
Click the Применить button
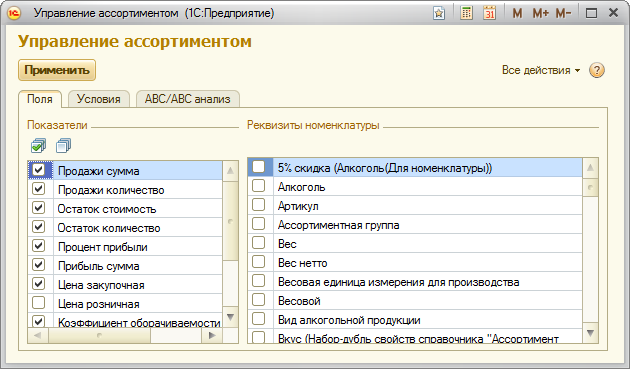coord(57,70)
